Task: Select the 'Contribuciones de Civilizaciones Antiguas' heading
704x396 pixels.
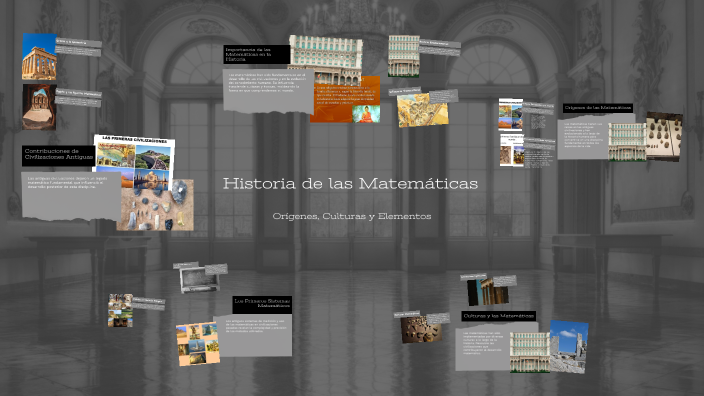Action: pyautogui.click(x=58, y=155)
